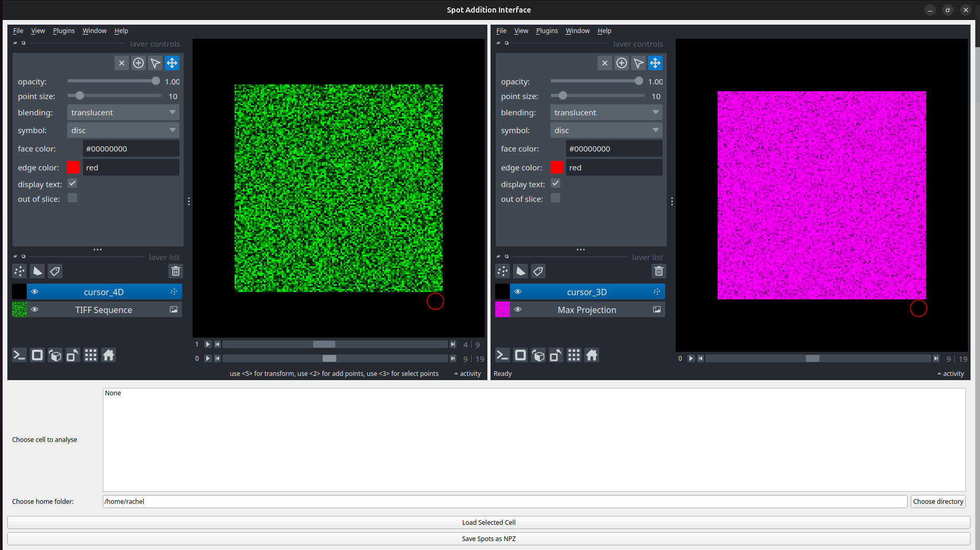
Task: Open console in the left viewer
Action: point(19,355)
